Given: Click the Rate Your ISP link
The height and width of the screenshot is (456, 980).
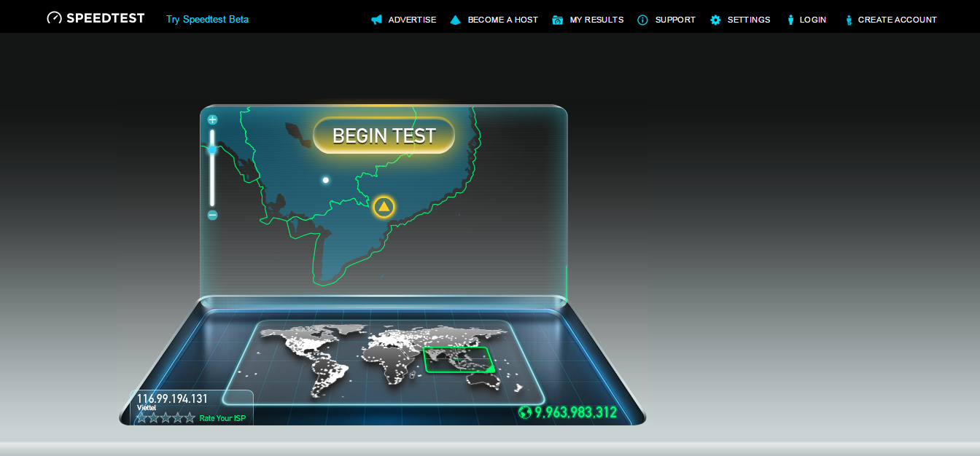Looking at the screenshot, I should (x=222, y=418).
